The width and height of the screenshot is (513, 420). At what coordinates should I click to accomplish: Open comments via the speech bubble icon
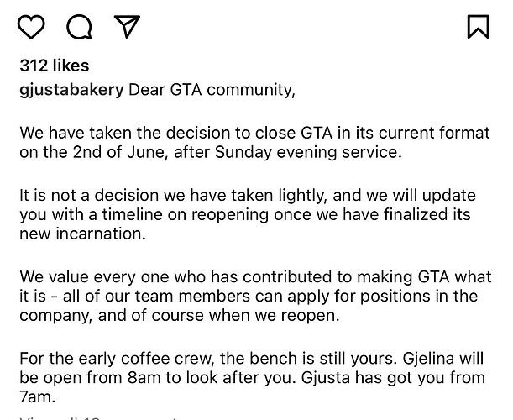(79, 27)
